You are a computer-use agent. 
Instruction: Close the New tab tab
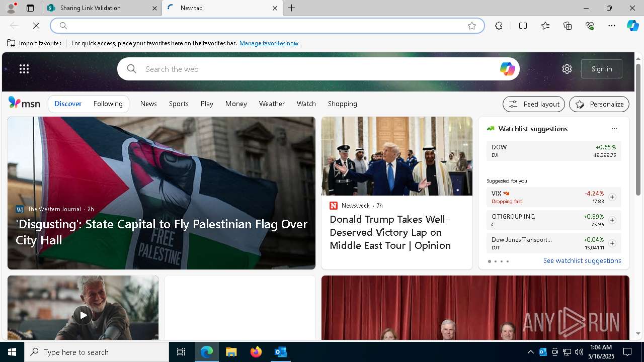(275, 8)
